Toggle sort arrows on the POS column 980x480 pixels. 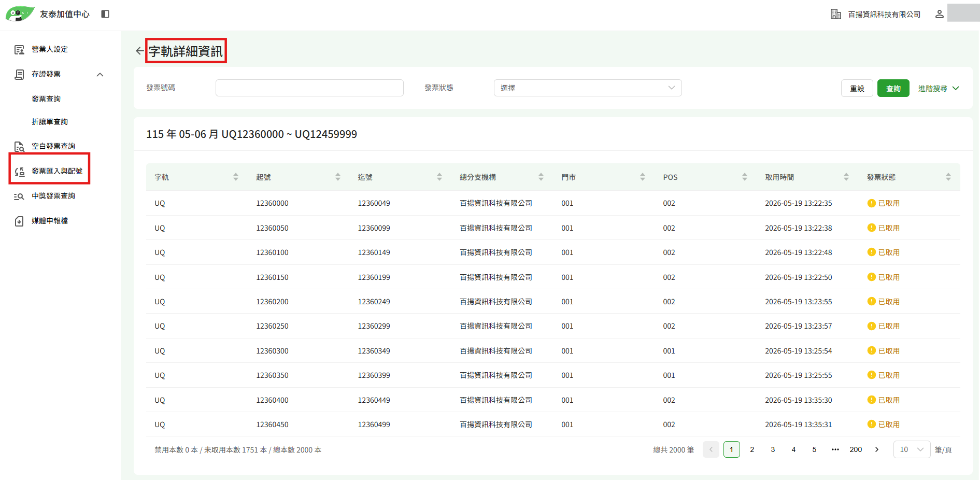pos(744,177)
